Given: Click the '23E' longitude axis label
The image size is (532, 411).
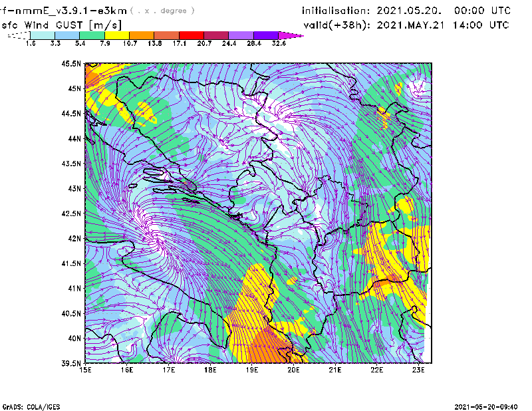Looking at the screenshot, I should click(418, 370).
